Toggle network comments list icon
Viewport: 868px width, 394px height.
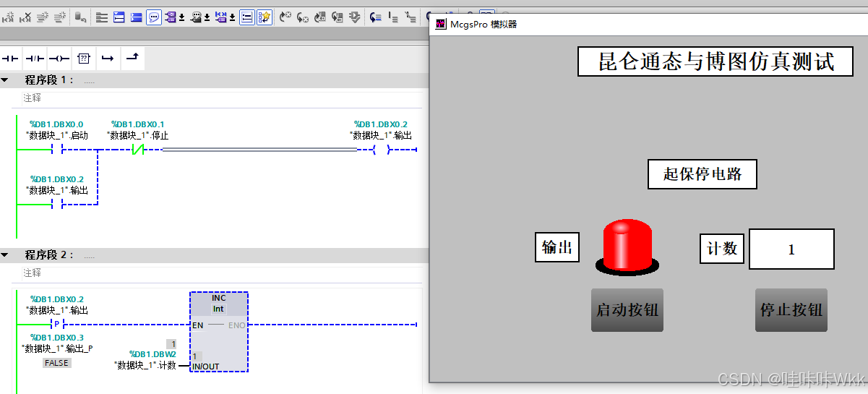tap(247, 17)
